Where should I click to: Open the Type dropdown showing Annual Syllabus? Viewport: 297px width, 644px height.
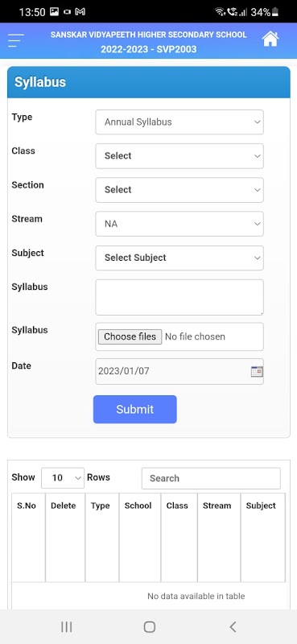coord(179,122)
